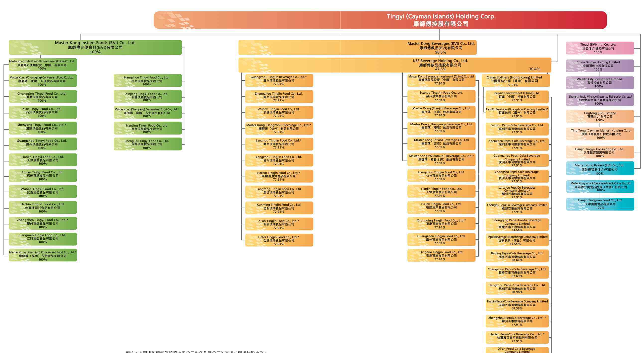644x353 pixels.
Task: Click Tingyi (BVI) Int'l Co., Ltd. box
Action: click(600, 48)
